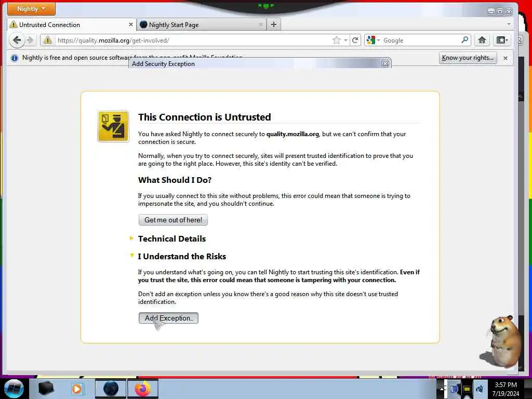Close the Add Security Exception dialog
532x399 pixels.
385,63
